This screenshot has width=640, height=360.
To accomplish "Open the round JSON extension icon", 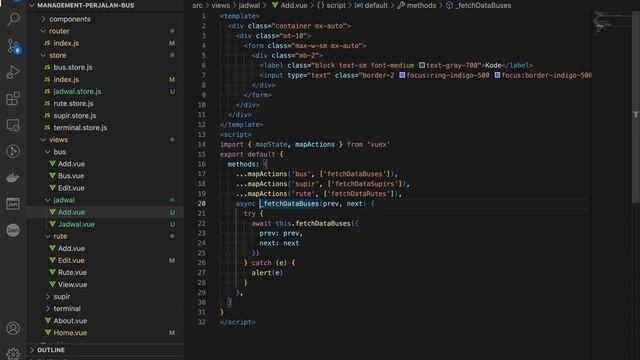I will coord(13,230).
